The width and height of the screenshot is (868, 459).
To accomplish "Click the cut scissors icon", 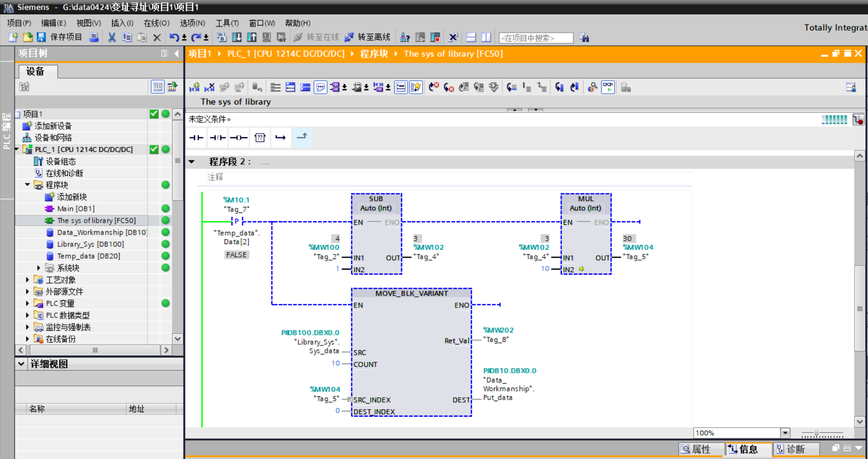I will point(112,37).
